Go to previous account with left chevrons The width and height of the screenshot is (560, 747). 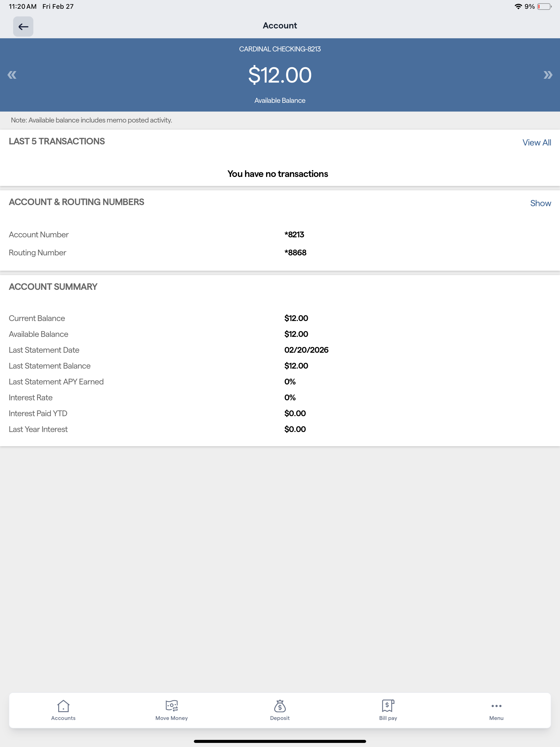tap(12, 75)
